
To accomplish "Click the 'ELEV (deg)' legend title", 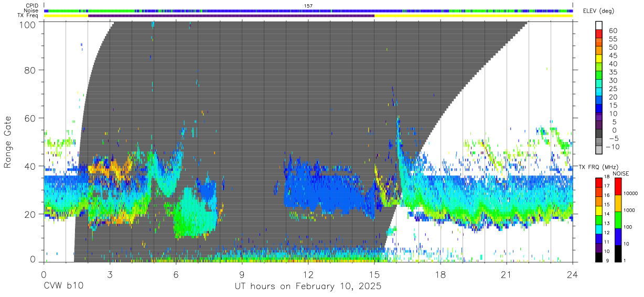I will tap(597, 11).
